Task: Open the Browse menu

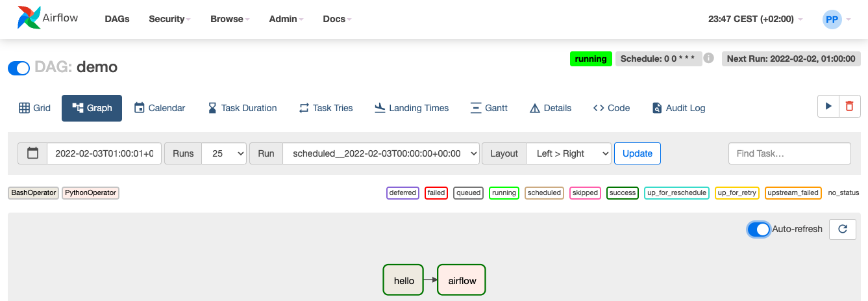Action: click(230, 19)
